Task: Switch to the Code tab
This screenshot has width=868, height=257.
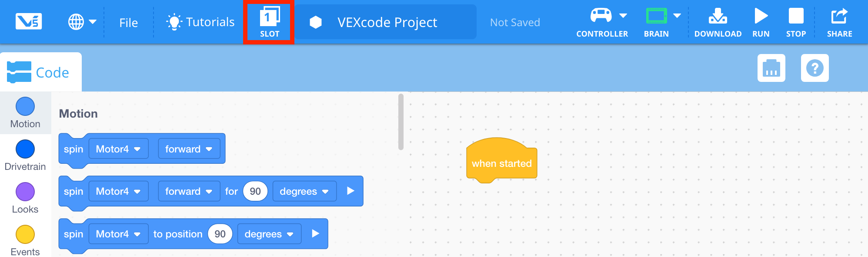Action: click(41, 72)
